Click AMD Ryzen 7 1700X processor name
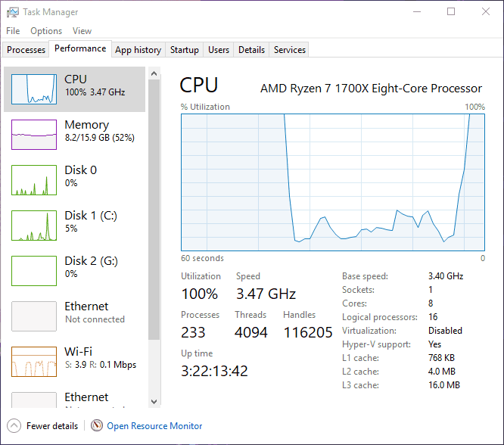Screen dimensions: 504x445 (372, 89)
